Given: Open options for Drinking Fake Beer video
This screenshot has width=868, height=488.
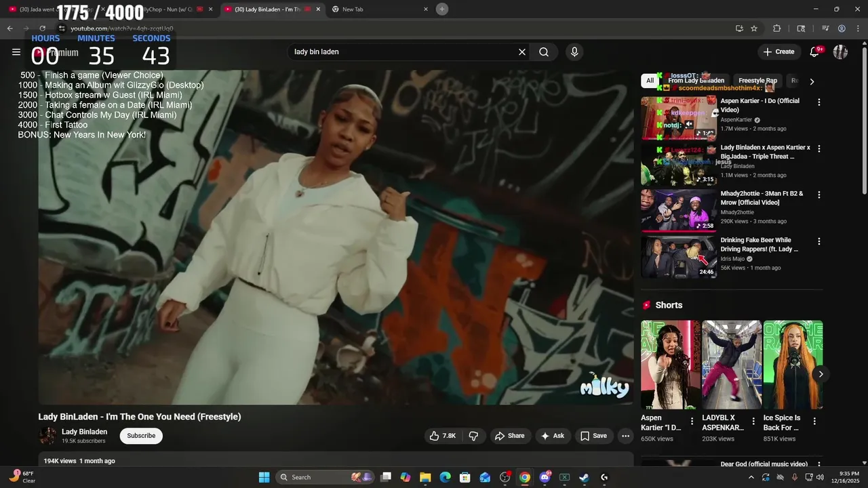Looking at the screenshot, I should point(818,241).
